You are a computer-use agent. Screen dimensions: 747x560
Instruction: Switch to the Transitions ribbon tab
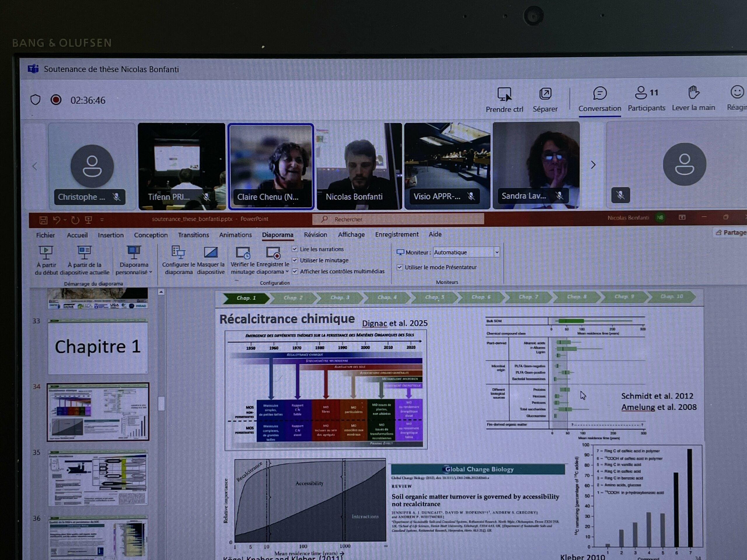click(x=193, y=235)
